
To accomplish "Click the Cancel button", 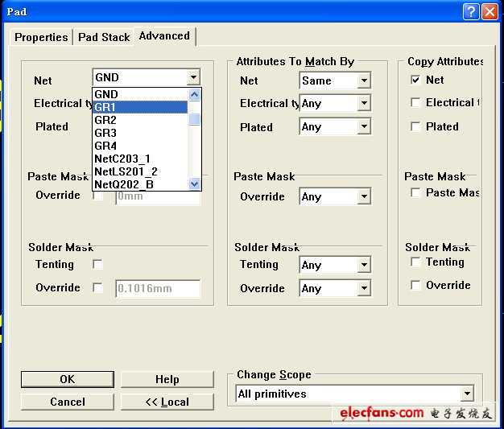I will pos(68,402).
